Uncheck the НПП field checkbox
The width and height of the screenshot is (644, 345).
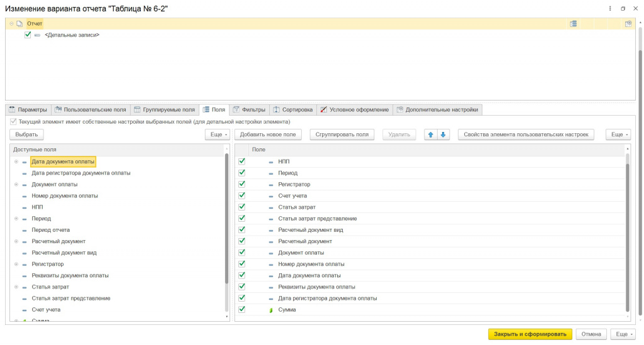click(x=241, y=162)
